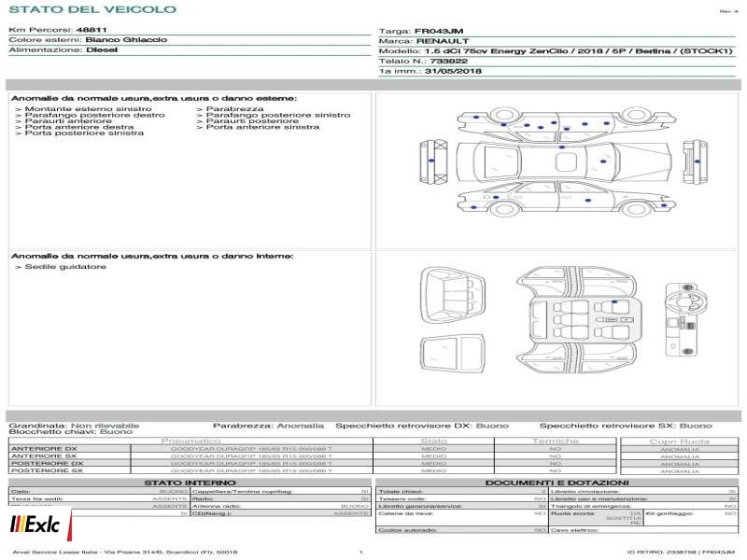Click the Porta anteriore destra entry

75,127
